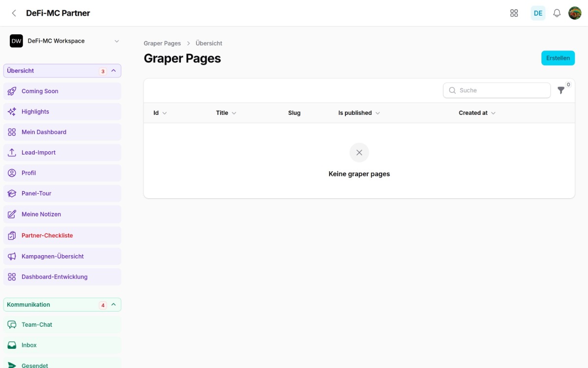Click the DW workspace logo
This screenshot has height=368, width=588.
tap(16, 41)
